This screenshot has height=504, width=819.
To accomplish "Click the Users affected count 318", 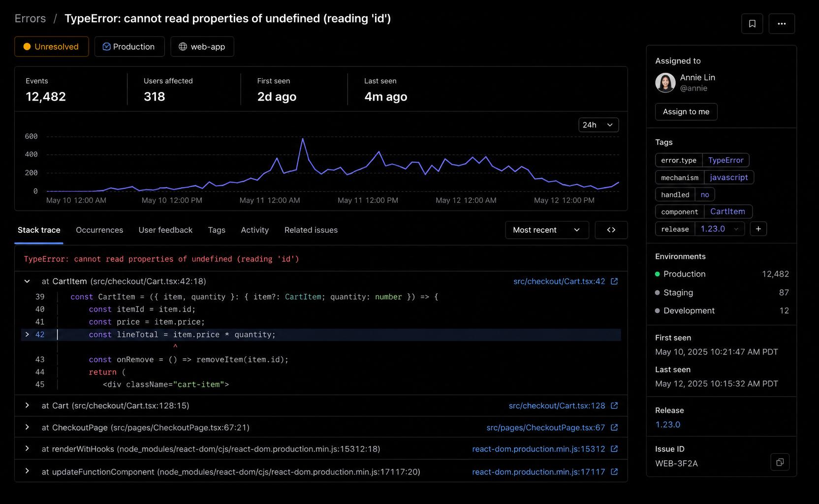I will pos(155,96).
